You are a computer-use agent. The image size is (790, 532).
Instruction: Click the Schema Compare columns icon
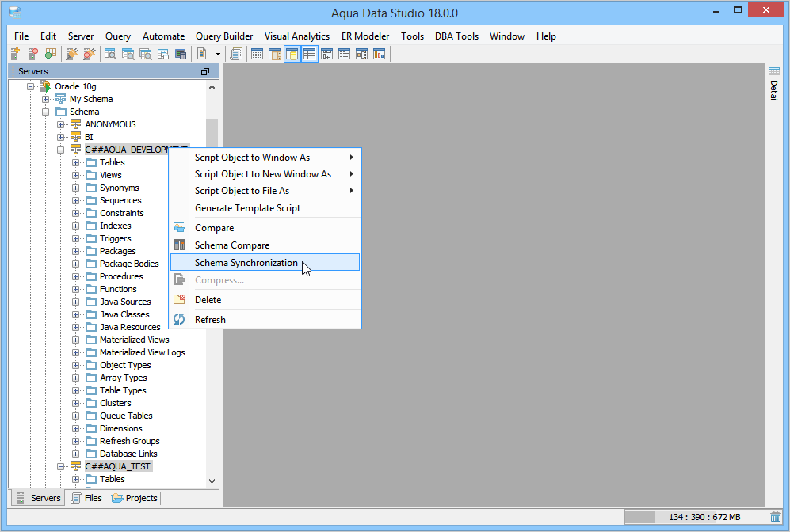[179, 245]
